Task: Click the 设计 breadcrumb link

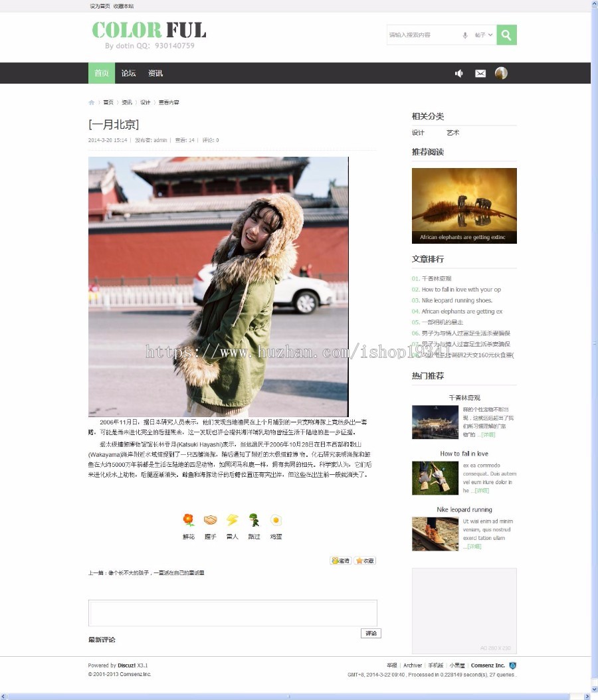Action: point(145,102)
